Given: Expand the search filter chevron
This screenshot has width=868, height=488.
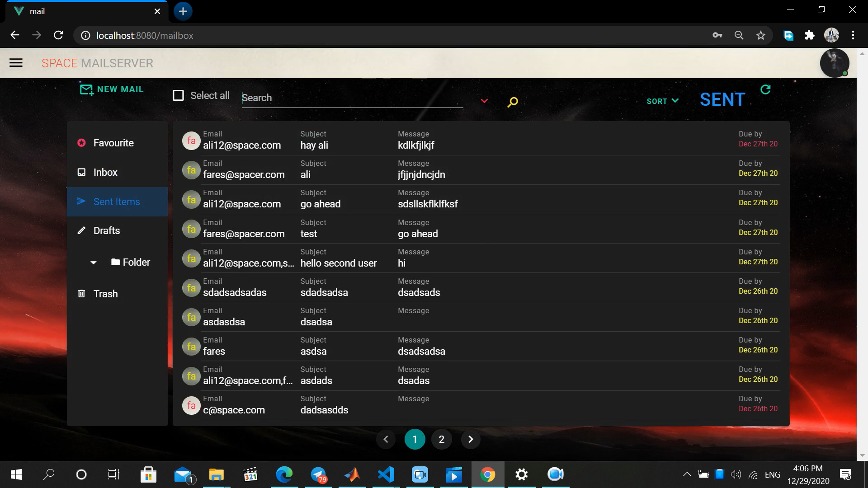Looking at the screenshot, I should click(x=484, y=101).
